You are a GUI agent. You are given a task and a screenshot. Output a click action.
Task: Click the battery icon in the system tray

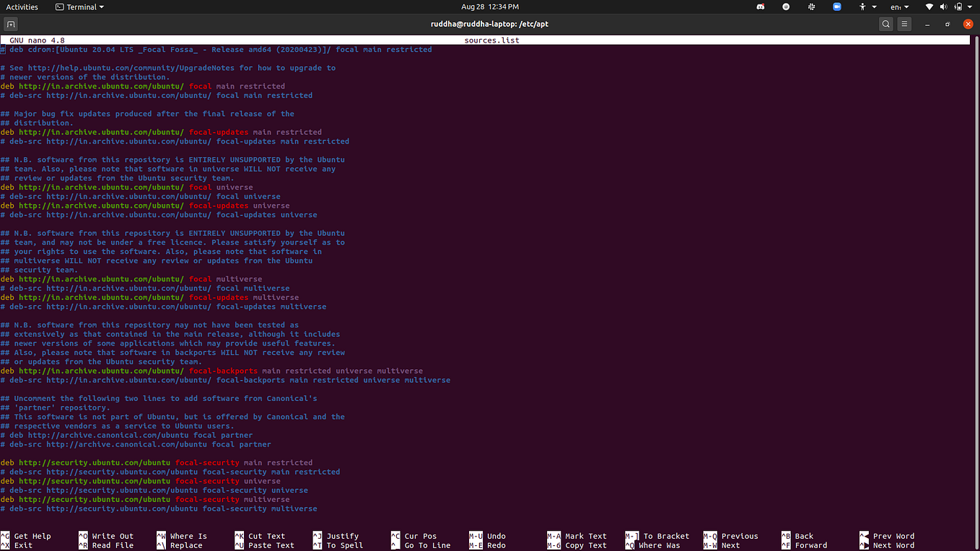pyautogui.click(x=958, y=7)
